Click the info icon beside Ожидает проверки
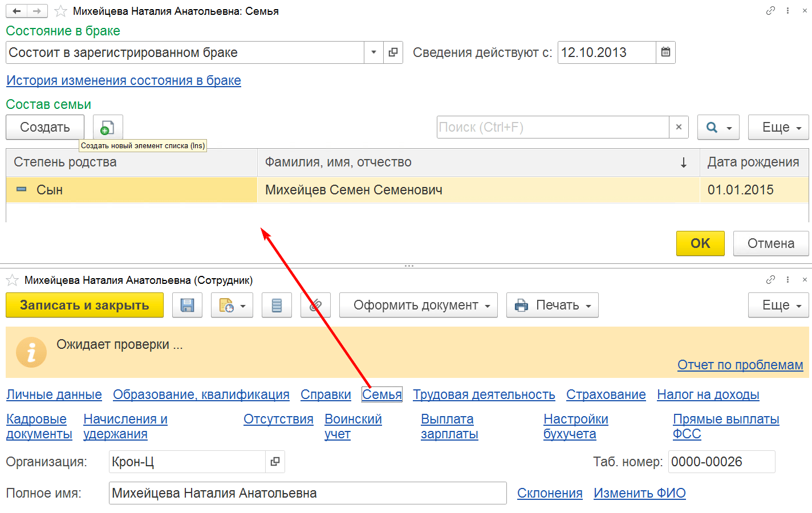812x513 pixels. (x=31, y=352)
